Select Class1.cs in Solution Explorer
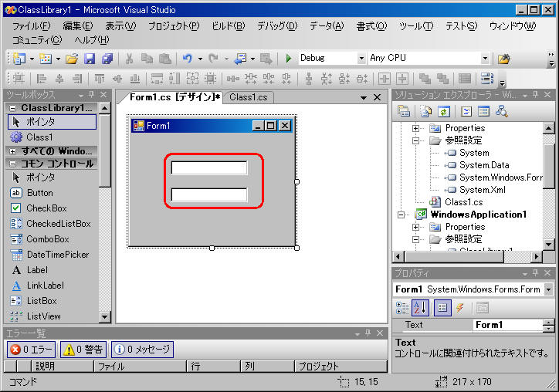The height and width of the screenshot is (392, 559). pyautogui.click(x=463, y=201)
